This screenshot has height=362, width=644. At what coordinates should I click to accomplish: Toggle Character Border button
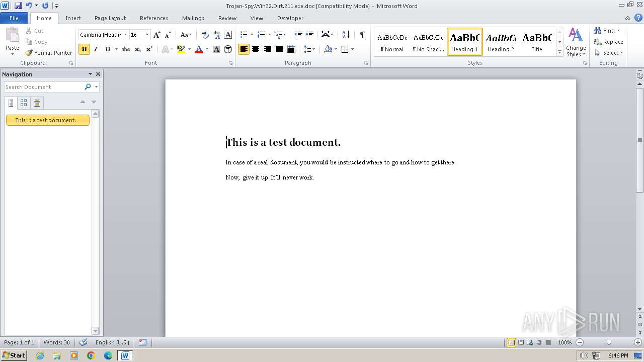(228, 35)
